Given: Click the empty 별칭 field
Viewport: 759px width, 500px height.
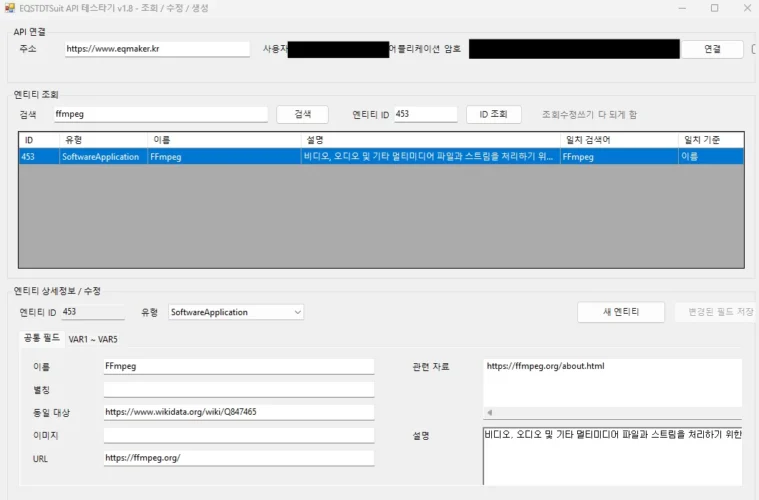Looking at the screenshot, I should click(x=239, y=389).
